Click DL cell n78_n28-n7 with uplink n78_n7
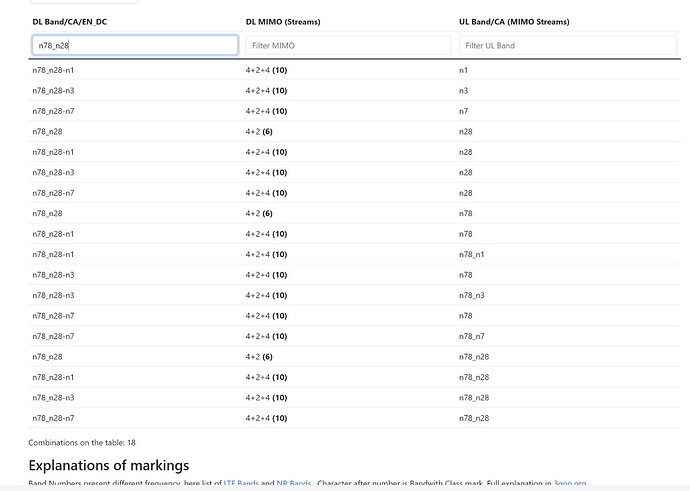Image resolution: width=690 pixels, height=491 pixels. pyautogui.click(x=53, y=336)
